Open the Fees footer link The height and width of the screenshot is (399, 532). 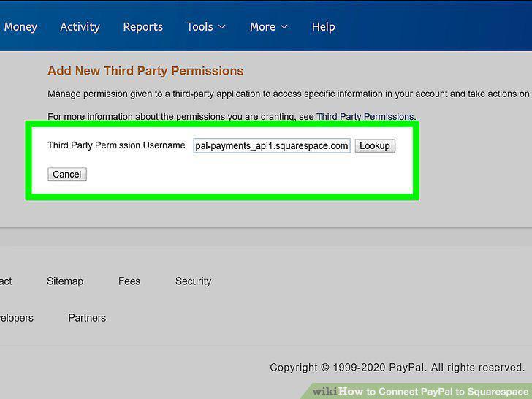click(x=129, y=281)
